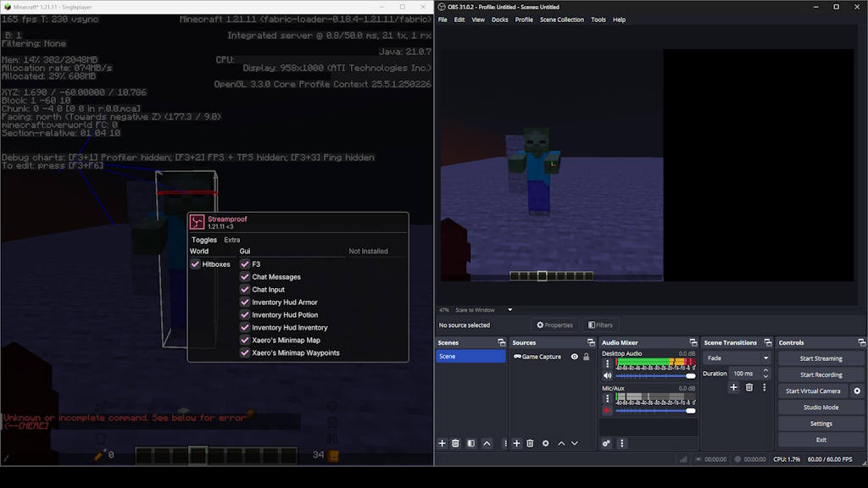Viewport: 868px width, 488px height.
Task: Open virtual camera settings gear
Action: 857,391
